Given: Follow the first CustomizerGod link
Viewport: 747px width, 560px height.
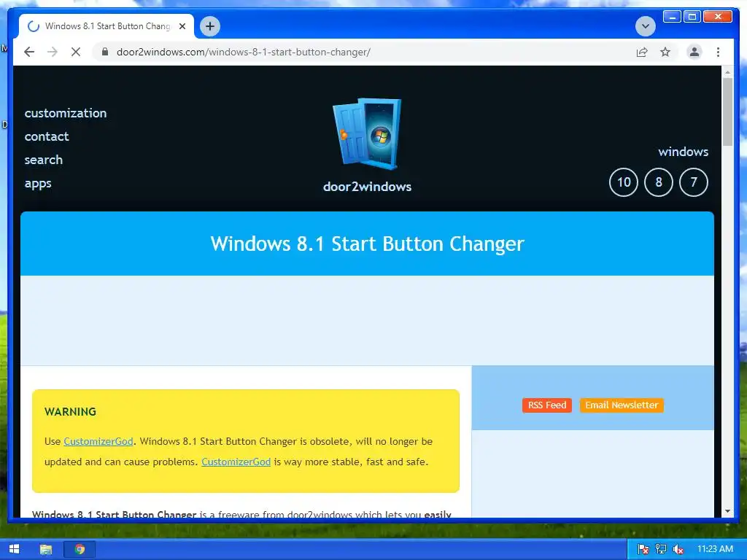Looking at the screenshot, I should coord(98,441).
